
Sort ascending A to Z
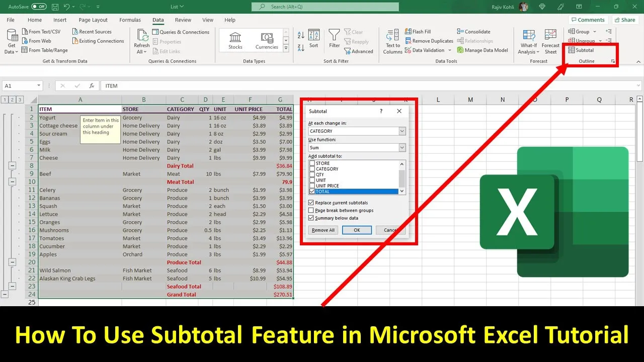[x=301, y=35]
